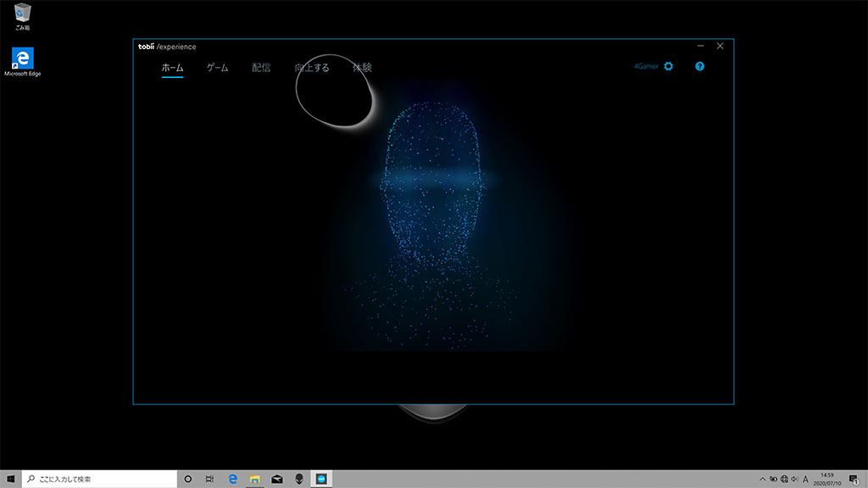Image resolution: width=868 pixels, height=488 pixels.
Task: Open Alienware app from the taskbar
Action: pos(298,479)
